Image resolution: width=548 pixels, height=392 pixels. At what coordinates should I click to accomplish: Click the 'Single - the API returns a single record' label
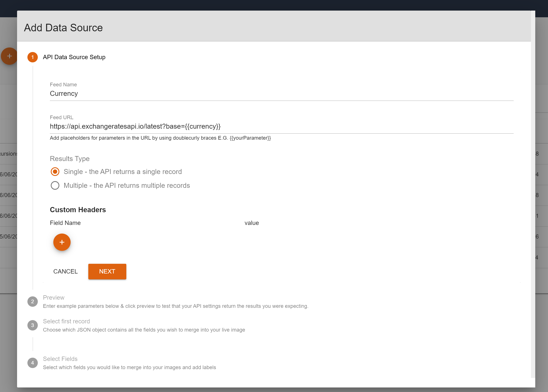click(x=123, y=172)
